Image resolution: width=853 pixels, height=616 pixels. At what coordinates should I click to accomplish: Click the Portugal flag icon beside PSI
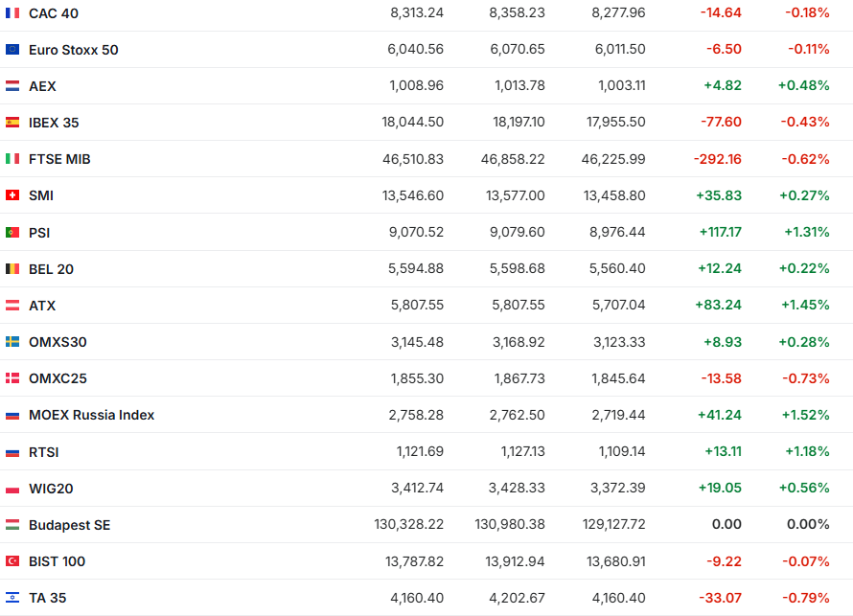[12, 232]
